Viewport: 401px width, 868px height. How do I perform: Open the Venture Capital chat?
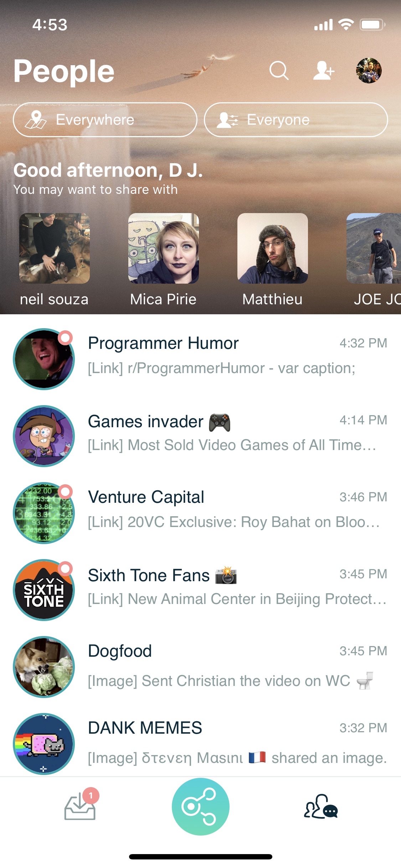pyautogui.click(x=232, y=510)
